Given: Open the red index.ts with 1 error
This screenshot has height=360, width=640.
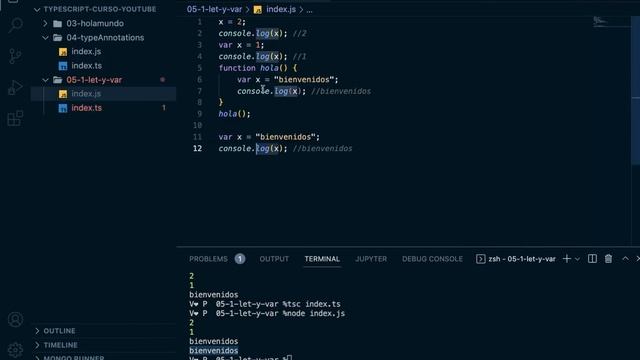Looking at the screenshot, I should tap(87, 108).
